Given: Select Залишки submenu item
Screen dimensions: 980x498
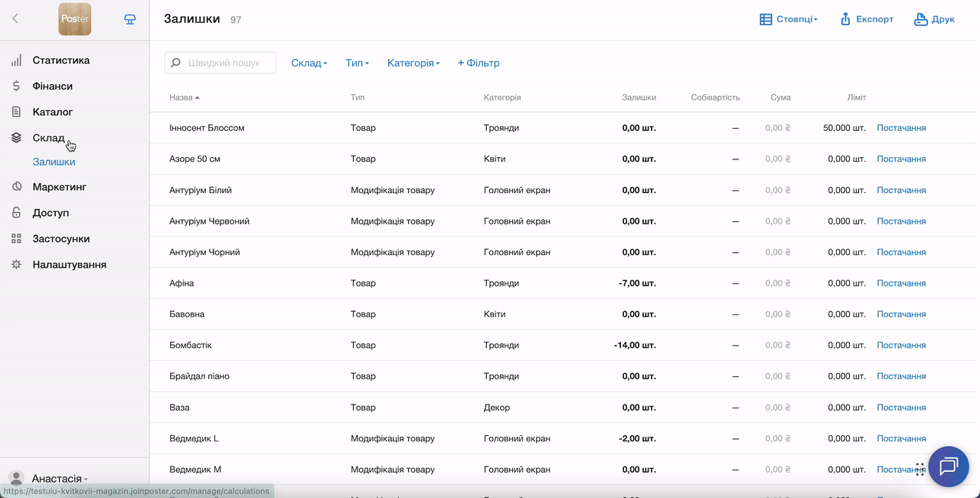Looking at the screenshot, I should click(x=54, y=162).
